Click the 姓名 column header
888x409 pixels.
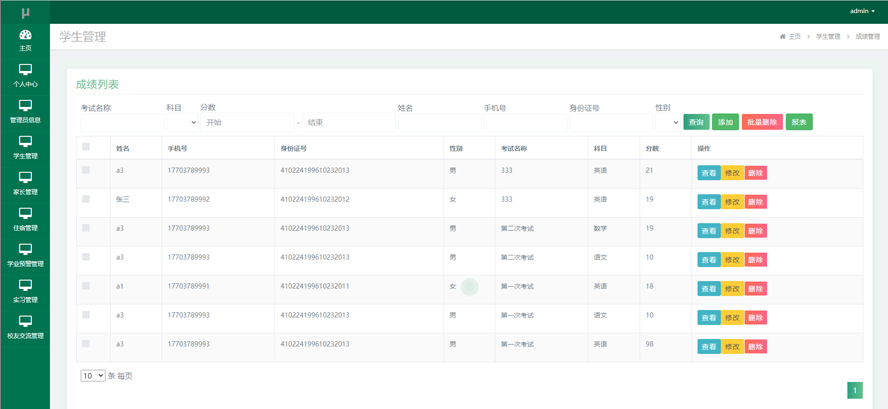pyautogui.click(x=123, y=148)
